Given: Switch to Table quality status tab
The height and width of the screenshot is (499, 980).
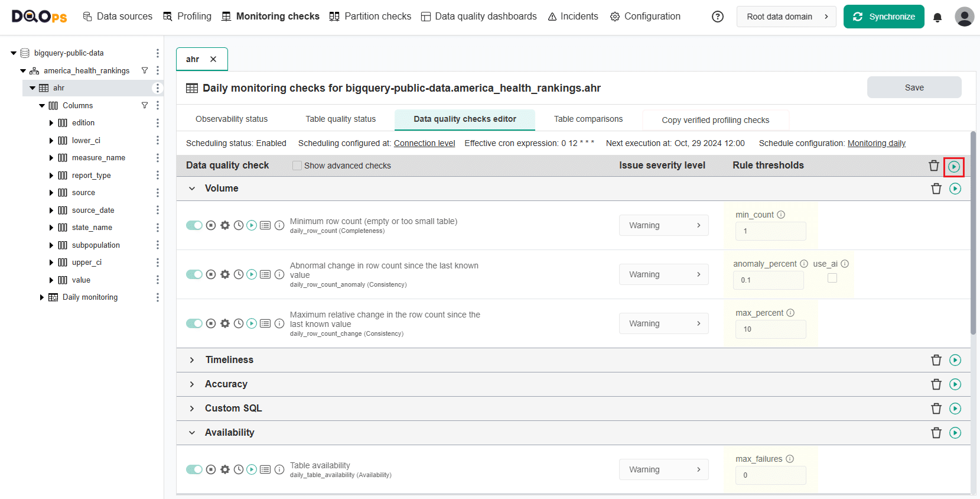Looking at the screenshot, I should [340, 119].
